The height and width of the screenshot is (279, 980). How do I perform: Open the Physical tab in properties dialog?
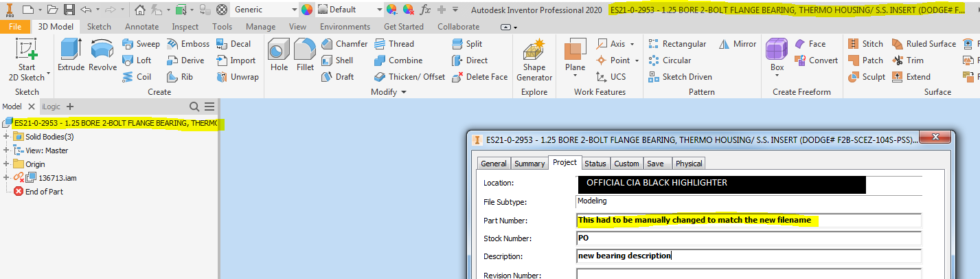[x=688, y=163]
